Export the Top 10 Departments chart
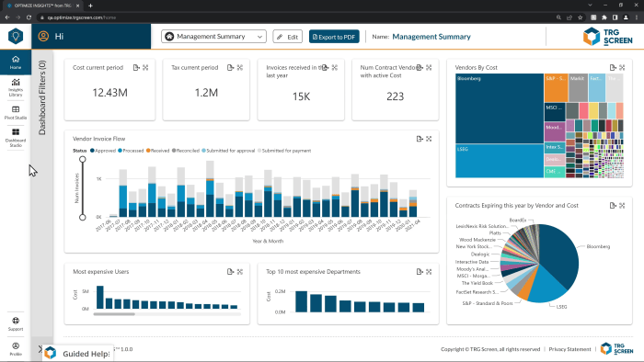This screenshot has height=362, width=644. pyautogui.click(x=420, y=271)
